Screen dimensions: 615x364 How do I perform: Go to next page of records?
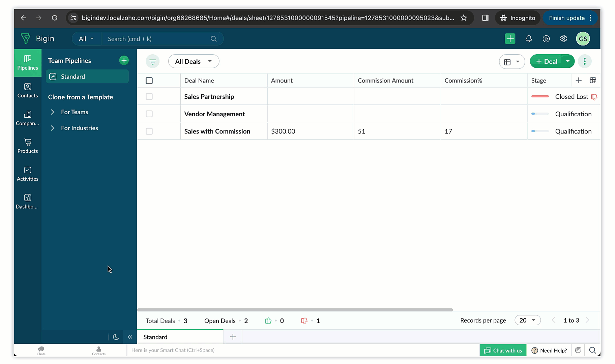[587, 320]
